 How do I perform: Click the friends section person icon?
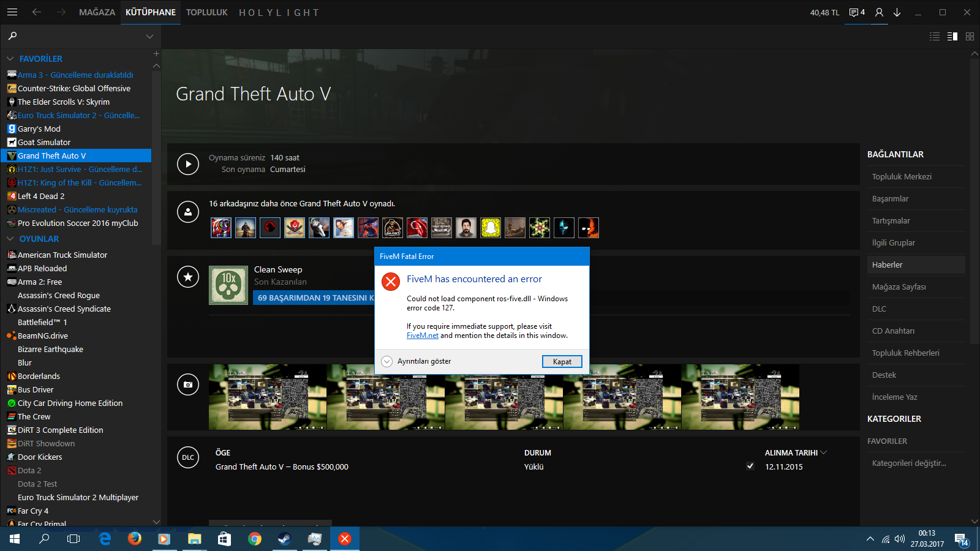pyautogui.click(x=188, y=212)
